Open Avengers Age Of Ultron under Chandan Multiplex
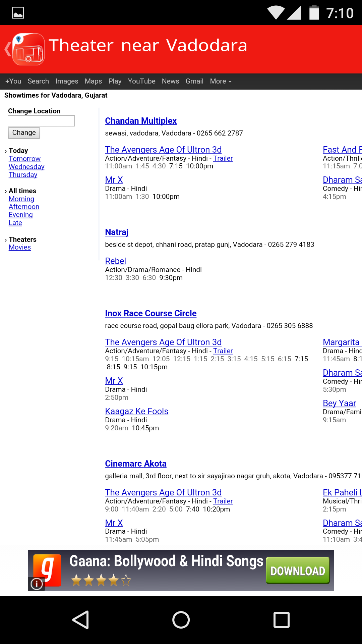 click(x=163, y=150)
